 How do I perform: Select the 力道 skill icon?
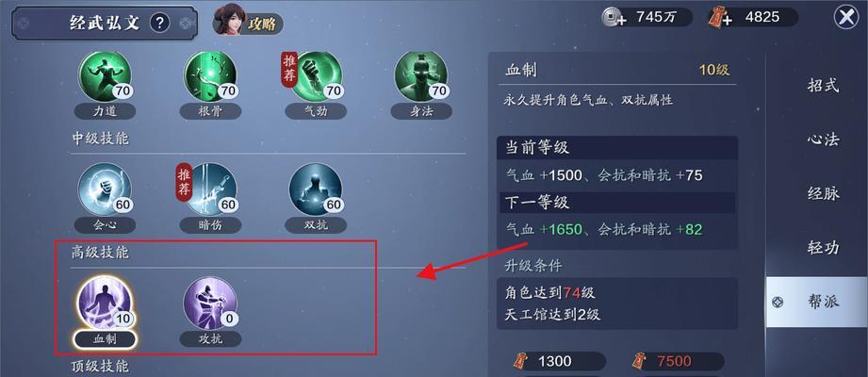(x=105, y=76)
